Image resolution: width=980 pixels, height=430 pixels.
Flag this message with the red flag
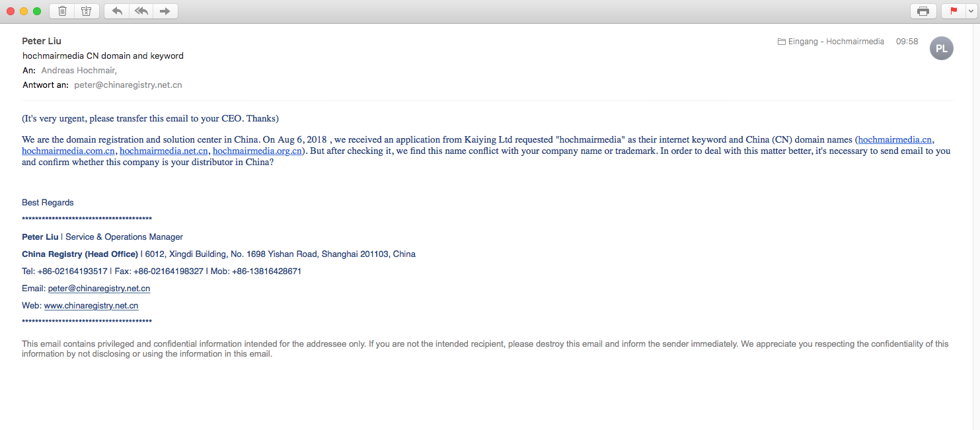tap(954, 11)
